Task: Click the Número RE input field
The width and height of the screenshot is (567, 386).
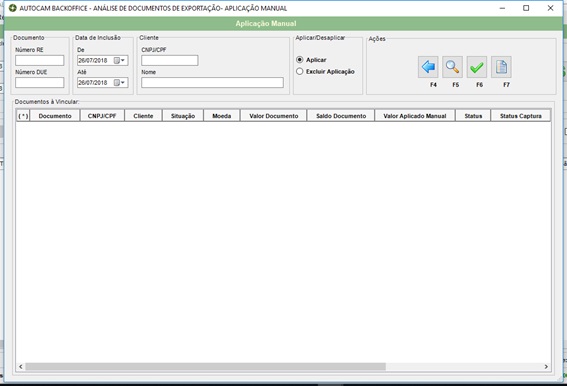Action: click(40, 60)
